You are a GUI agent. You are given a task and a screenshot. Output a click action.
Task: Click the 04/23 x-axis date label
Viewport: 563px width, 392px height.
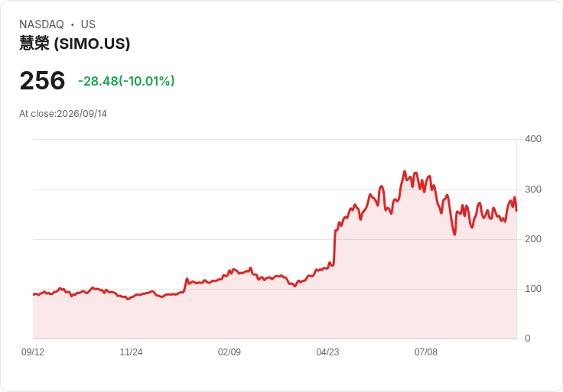click(327, 352)
